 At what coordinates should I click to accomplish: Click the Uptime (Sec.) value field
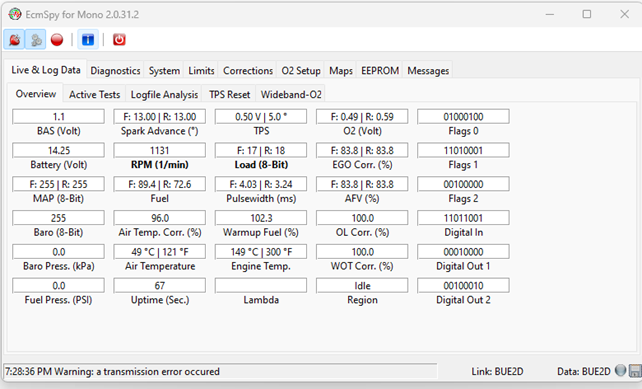click(160, 285)
